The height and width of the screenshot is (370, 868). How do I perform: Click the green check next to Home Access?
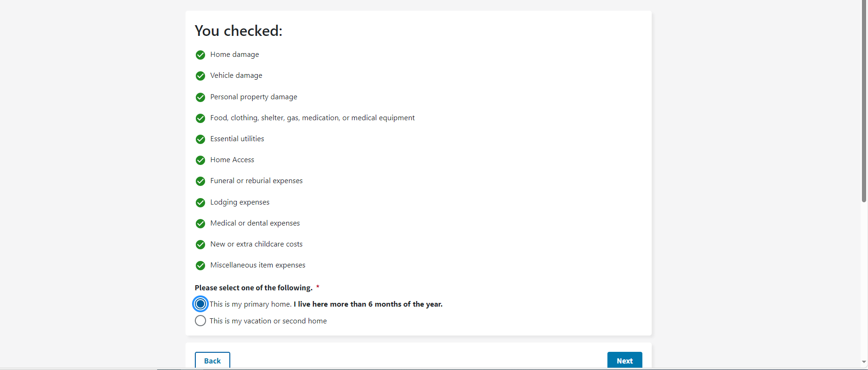(200, 160)
